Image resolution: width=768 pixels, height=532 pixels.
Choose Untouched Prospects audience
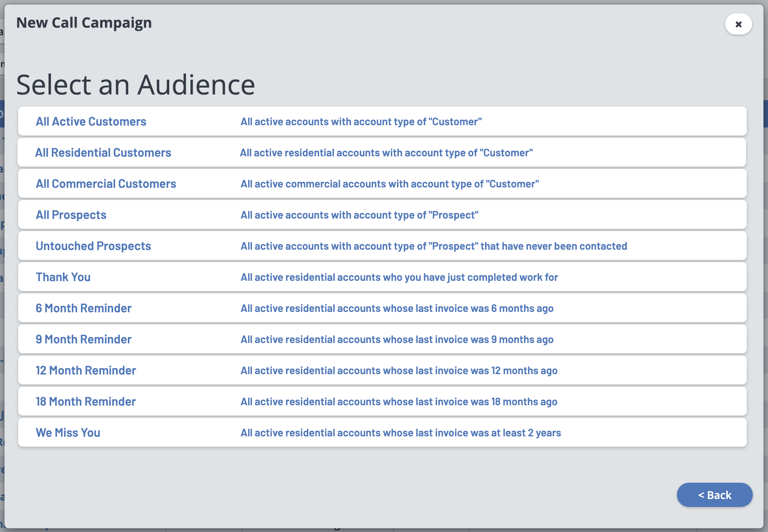93,246
